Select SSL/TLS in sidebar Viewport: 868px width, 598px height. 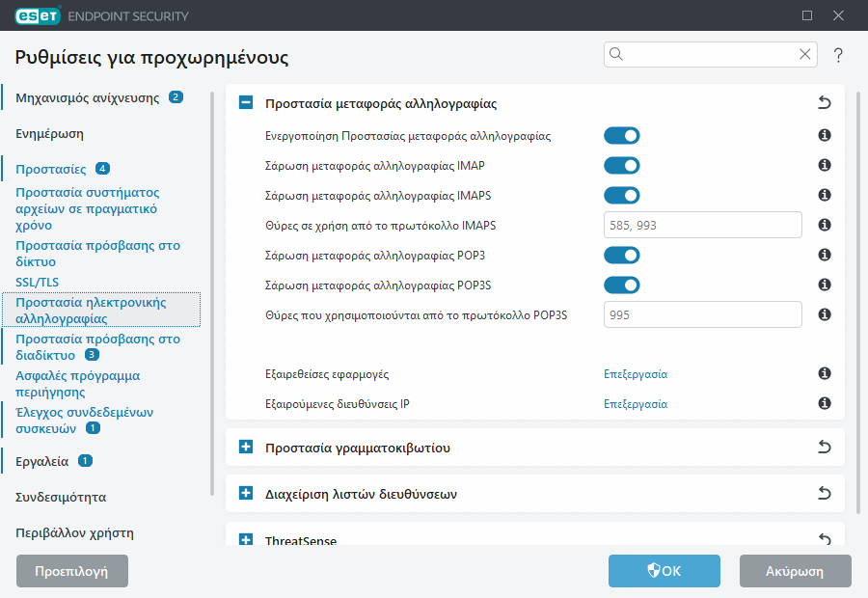point(37,283)
